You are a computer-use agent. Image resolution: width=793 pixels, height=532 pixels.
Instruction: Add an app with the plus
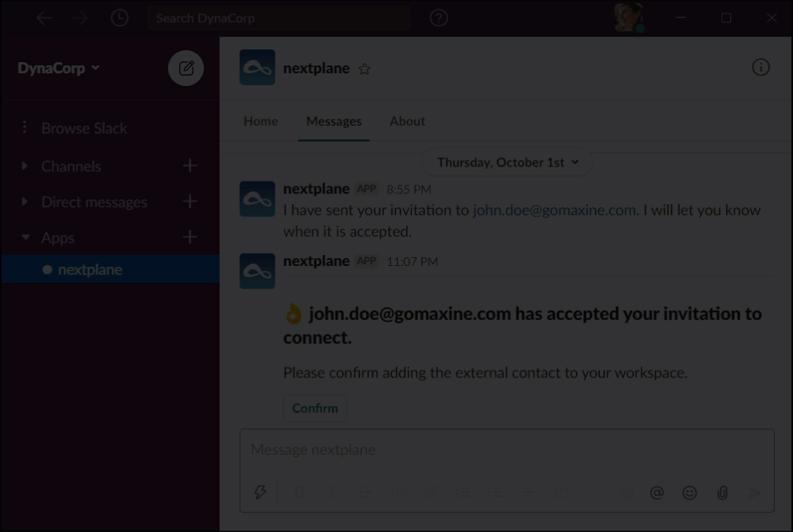coord(189,237)
